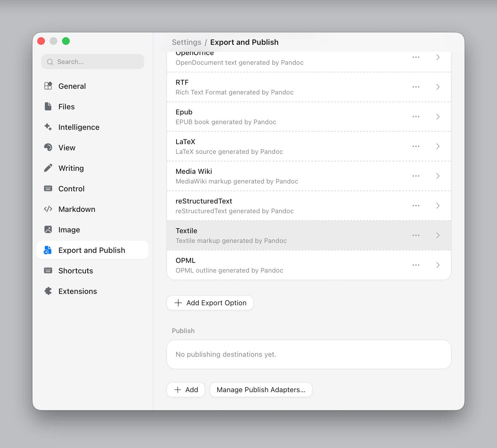Click "No publishing destinations yet." text
This screenshot has height=448, width=497.
pos(226,354)
